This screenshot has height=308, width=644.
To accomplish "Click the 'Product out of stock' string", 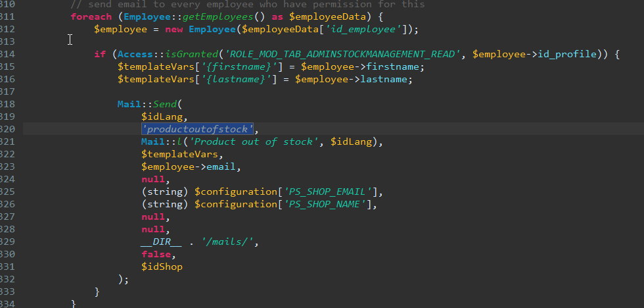I will [254, 142].
